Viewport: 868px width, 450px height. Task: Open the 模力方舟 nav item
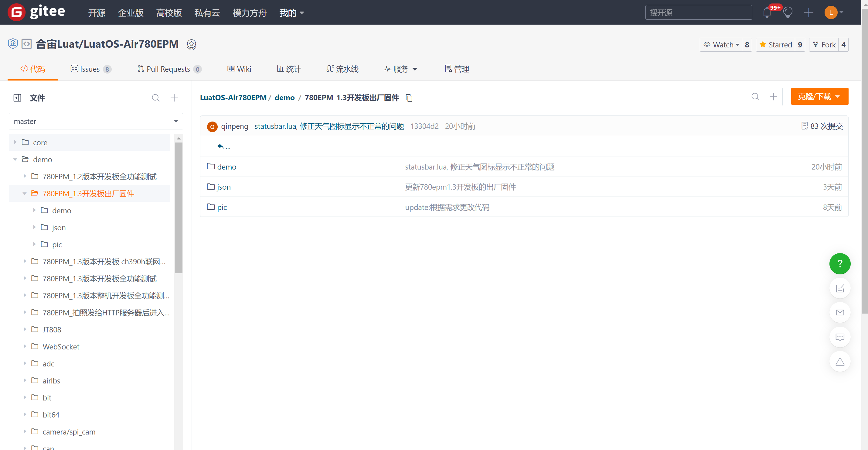(x=249, y=12)
